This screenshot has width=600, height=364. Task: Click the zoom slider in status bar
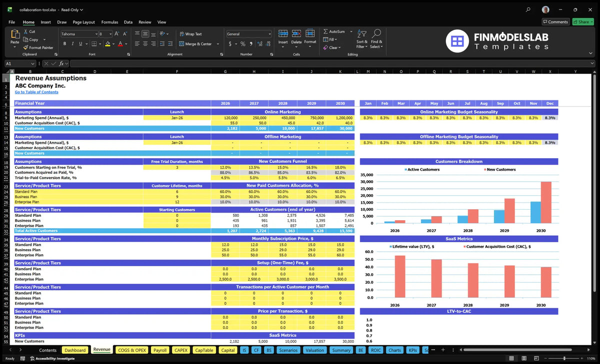pos(564,359)
